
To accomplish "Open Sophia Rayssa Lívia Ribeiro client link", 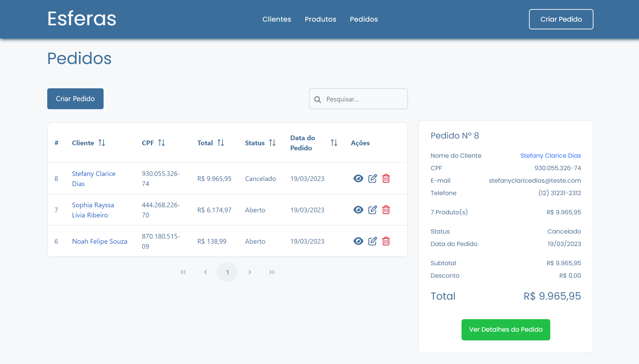I will (x=93, y=210).
